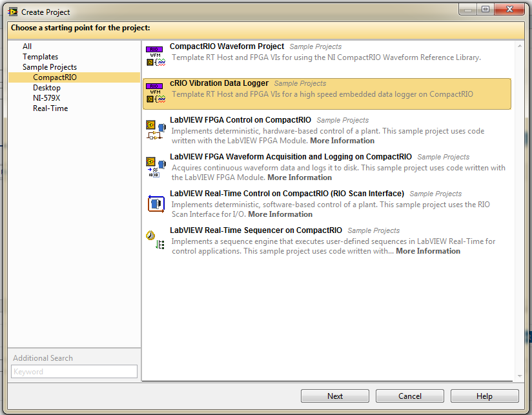Select the Real-Time subcategory

[50, 108]
